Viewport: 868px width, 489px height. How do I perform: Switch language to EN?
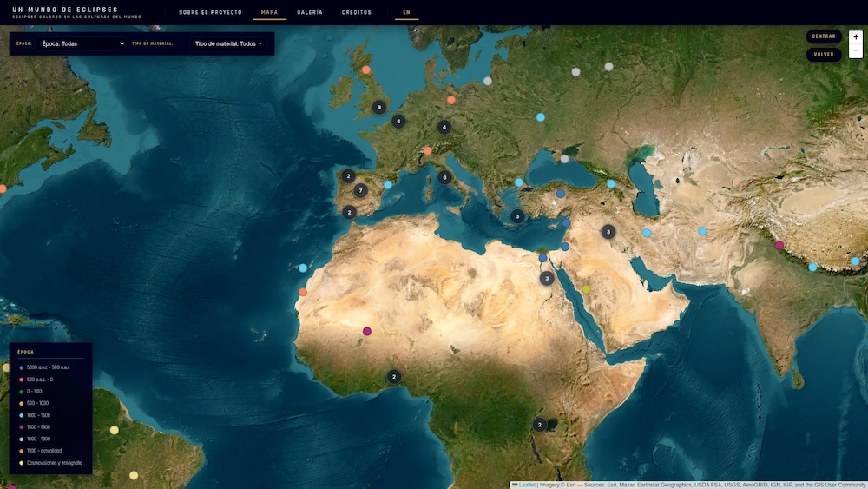coord(407,12)
